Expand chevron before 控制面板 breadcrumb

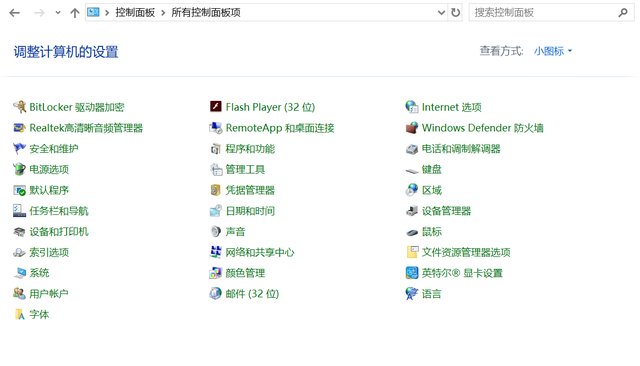click(107, 13)
